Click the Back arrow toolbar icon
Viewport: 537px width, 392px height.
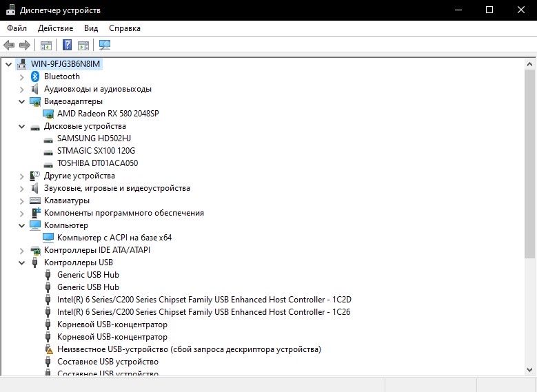click(9, 45)
